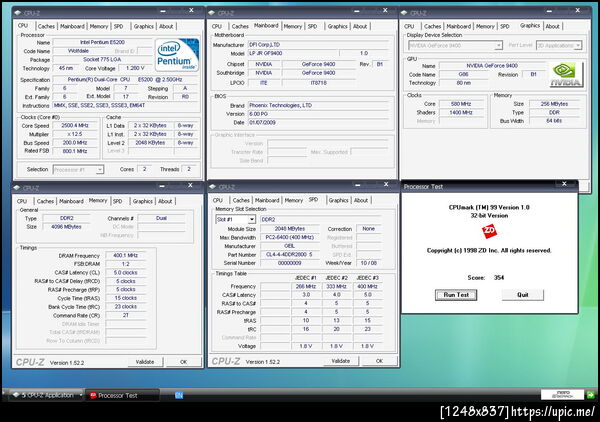Open the Perf Level 2D Applications dropdown
The width and height of the screenshot is (600, 422).
point(559,46)
